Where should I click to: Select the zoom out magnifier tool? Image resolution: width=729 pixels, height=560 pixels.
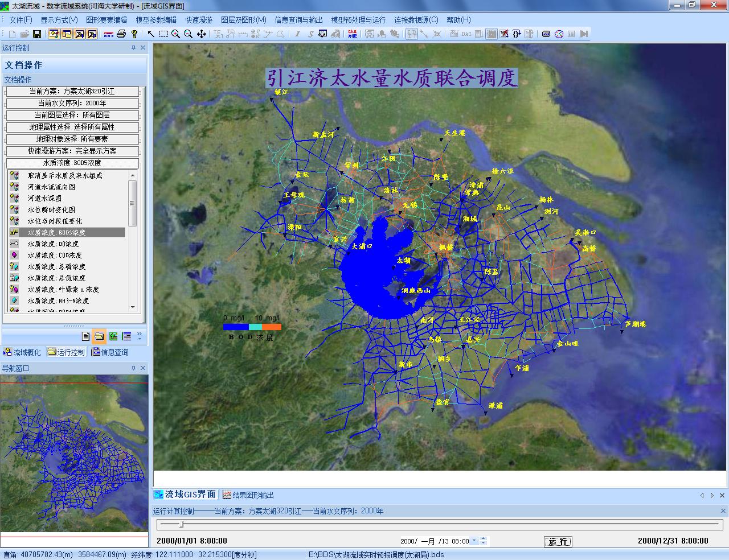click(188, 34)
